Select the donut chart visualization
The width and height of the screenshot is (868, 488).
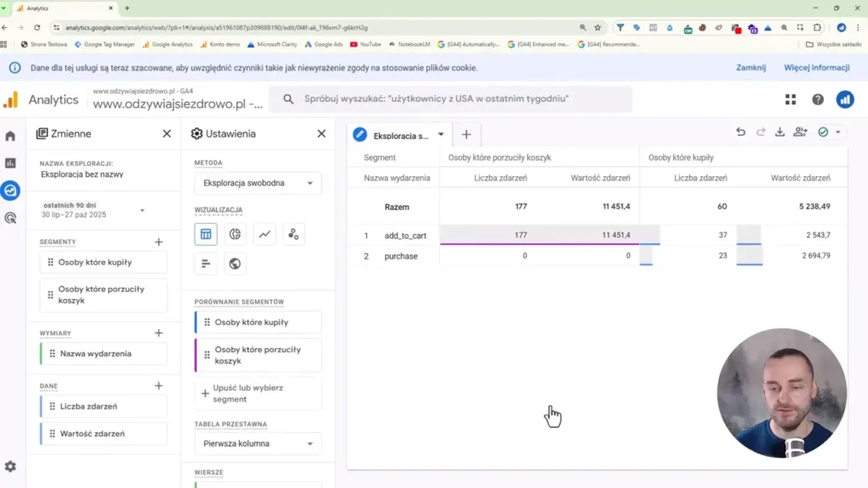point(236,234)
